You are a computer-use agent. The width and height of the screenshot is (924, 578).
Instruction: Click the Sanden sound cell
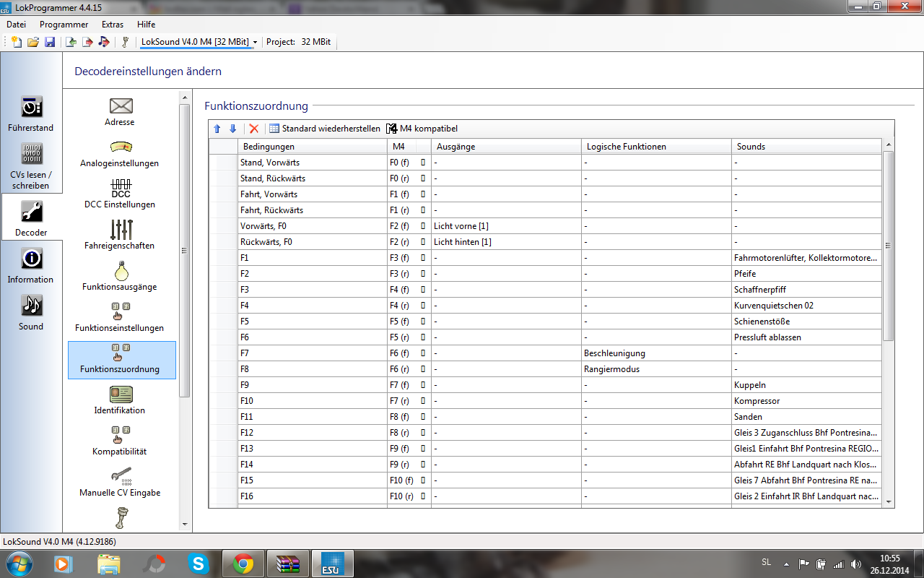tap(806, 417)
